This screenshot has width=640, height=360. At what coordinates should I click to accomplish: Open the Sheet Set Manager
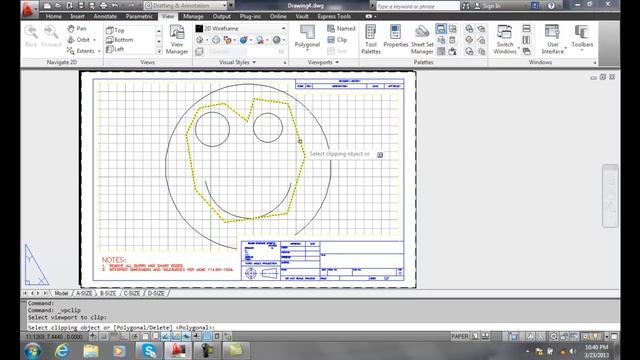coord(422,40)
